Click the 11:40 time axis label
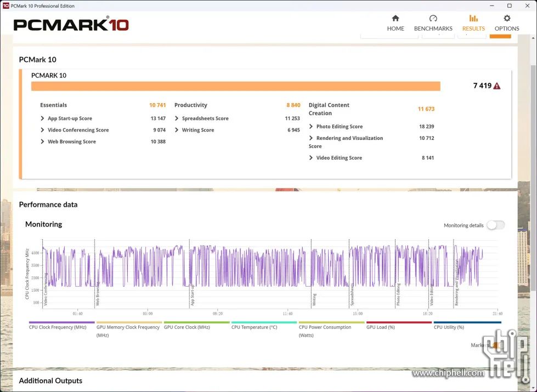This screenshot has height=392, width=537. [287, 314]
